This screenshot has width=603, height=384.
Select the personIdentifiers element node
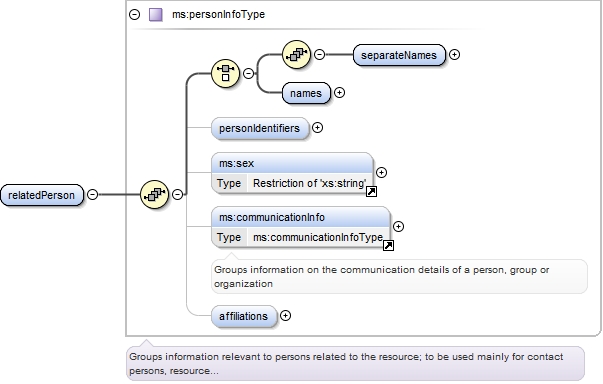pos(260,128)
